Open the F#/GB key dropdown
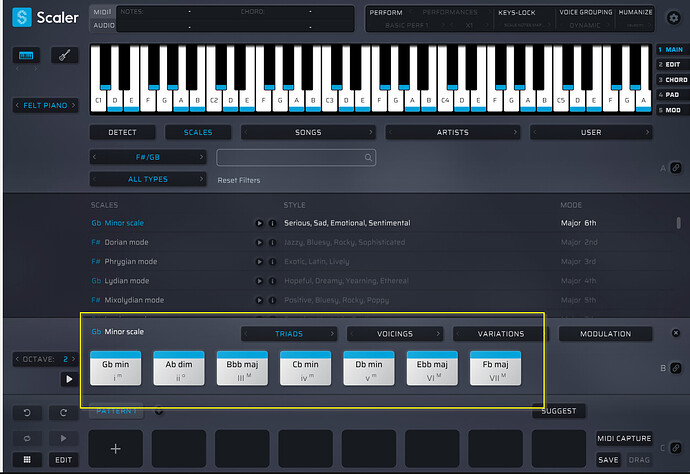This screenshot has width=690, height=474. pyautogui.click(x=148, y=157)
